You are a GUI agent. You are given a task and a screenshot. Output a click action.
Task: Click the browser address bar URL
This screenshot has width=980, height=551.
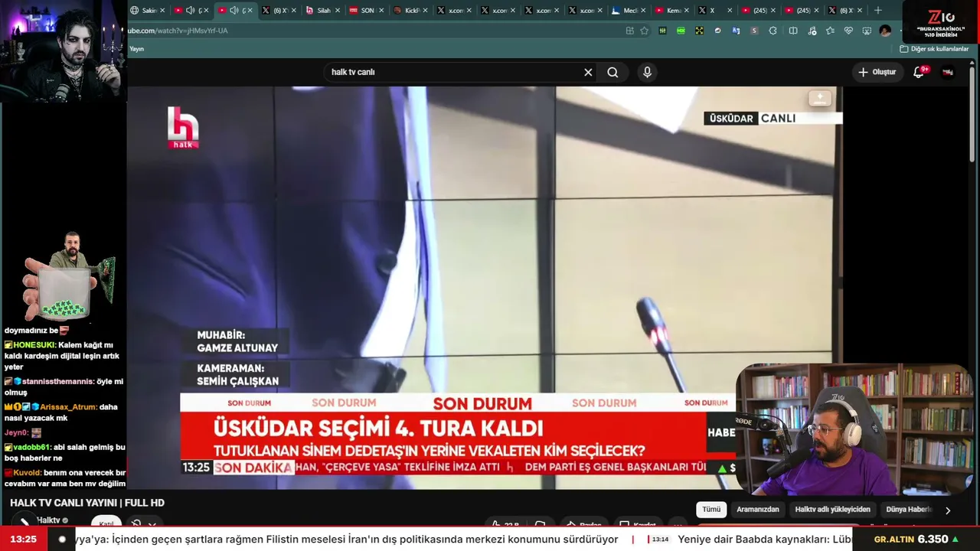pyautogui.click(x=178, y=31)
